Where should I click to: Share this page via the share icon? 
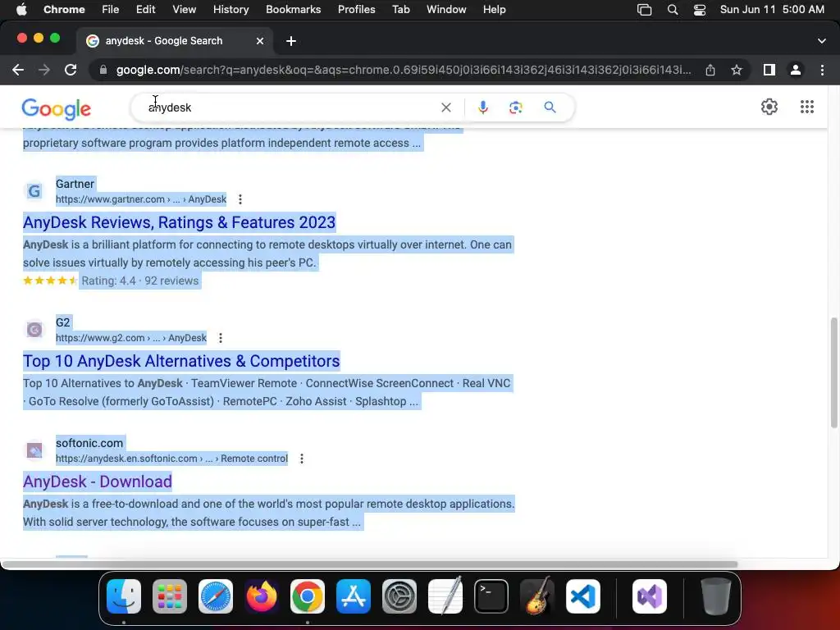point(710,70)
